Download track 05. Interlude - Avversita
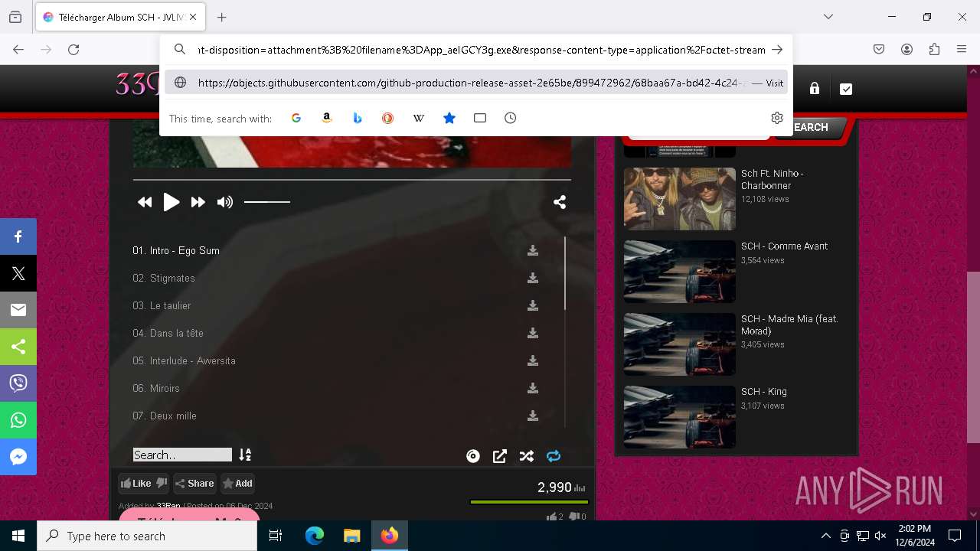 pos(533,360)
